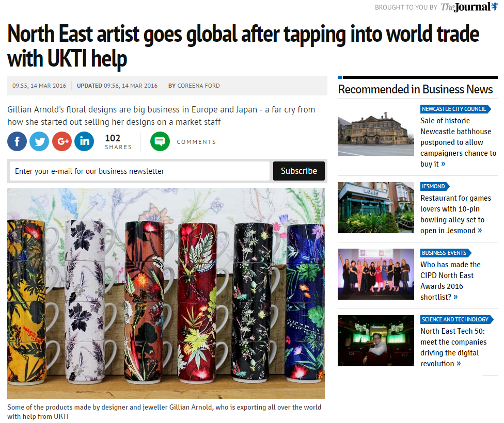Image resolution: width=504 pixels, height=423 pixels.
Task: Open the COMMENTS link
Action: pos(196,142)
